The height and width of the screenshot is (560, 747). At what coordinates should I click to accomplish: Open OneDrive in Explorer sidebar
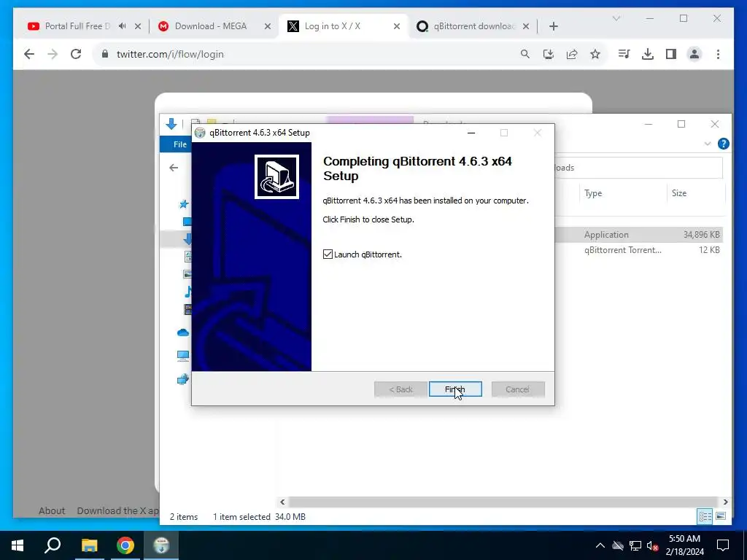(x=183, y=332)
